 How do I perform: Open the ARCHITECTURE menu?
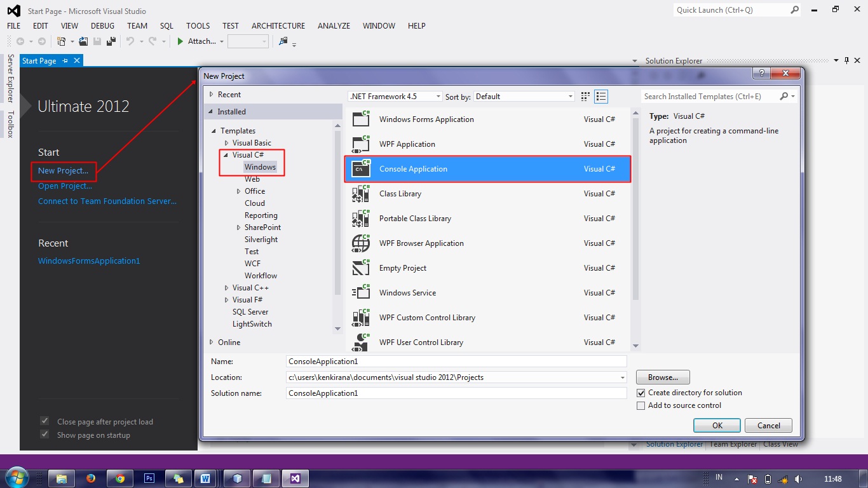[278, 26]
